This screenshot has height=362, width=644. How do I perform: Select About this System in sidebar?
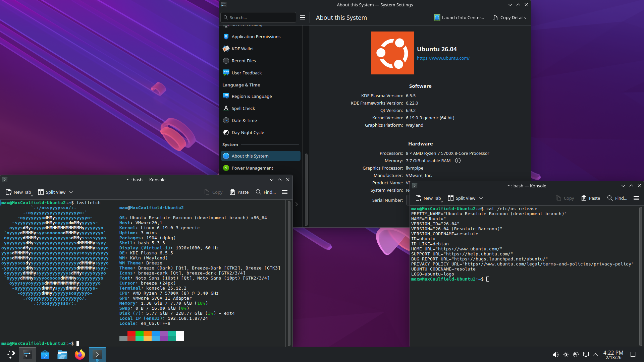tap(261, 156)
